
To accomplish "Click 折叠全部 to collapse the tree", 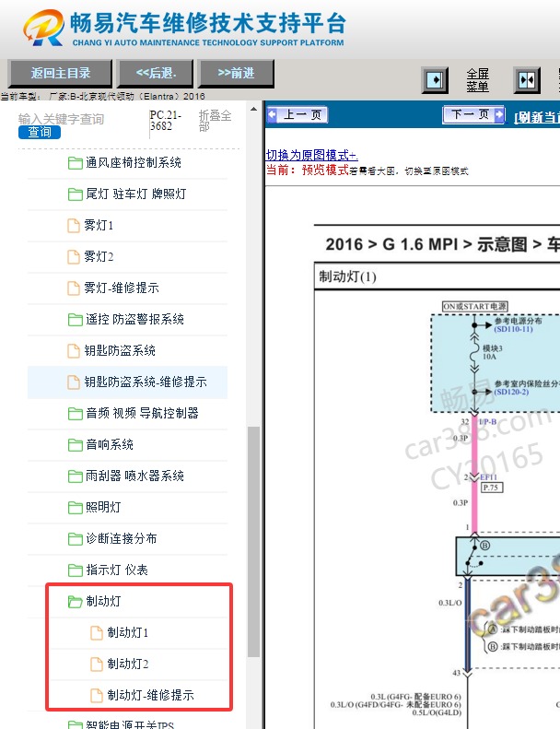I will [x=215, y=121].
